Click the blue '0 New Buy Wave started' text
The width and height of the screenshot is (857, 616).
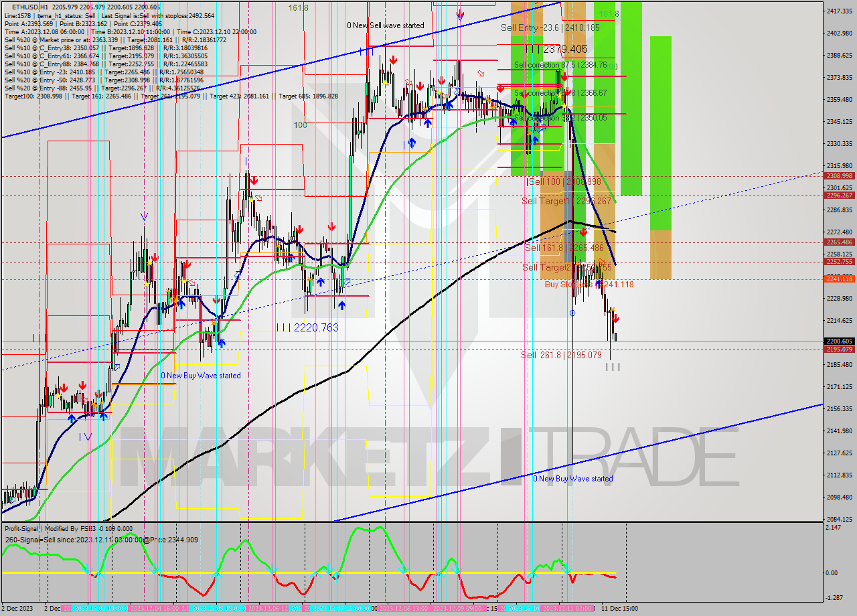point(202,375)
